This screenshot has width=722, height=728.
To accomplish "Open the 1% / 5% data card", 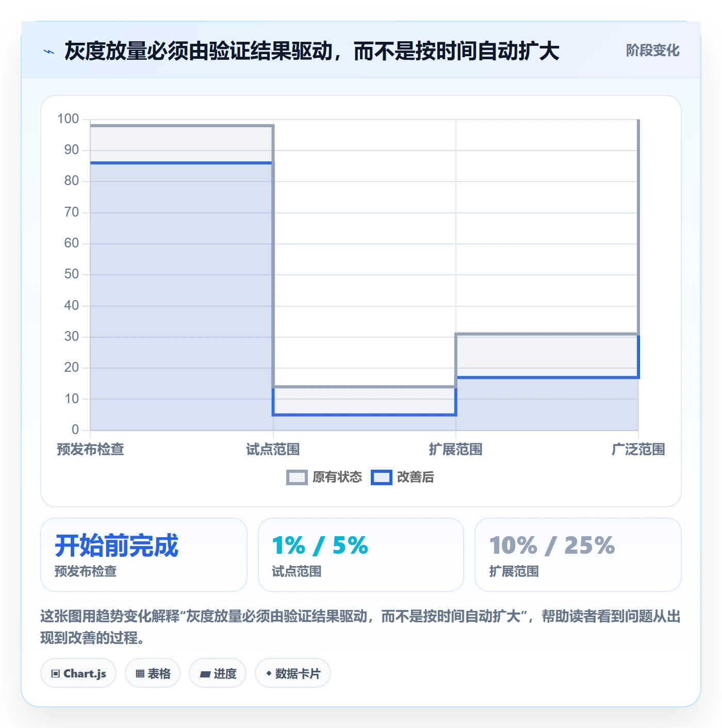I will tap(361, 555).
